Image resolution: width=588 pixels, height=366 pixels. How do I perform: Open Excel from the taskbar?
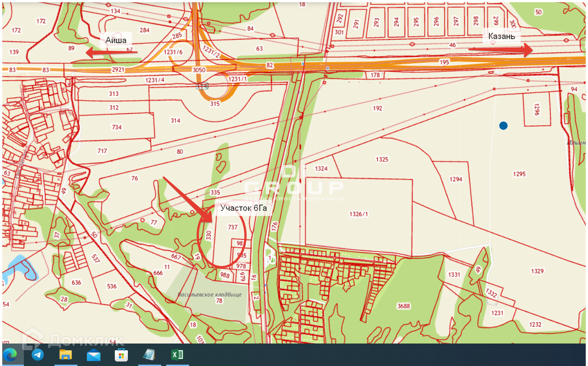(177, 355)
